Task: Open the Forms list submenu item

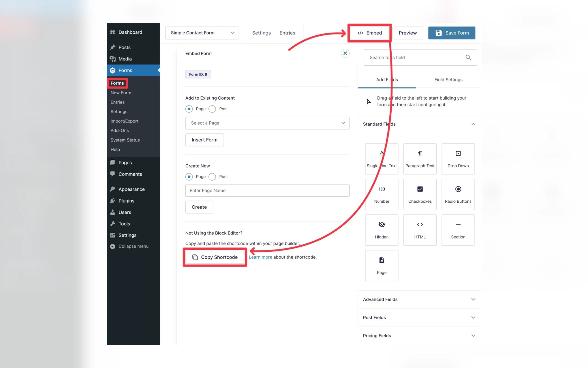Action: tap(117, 83)
